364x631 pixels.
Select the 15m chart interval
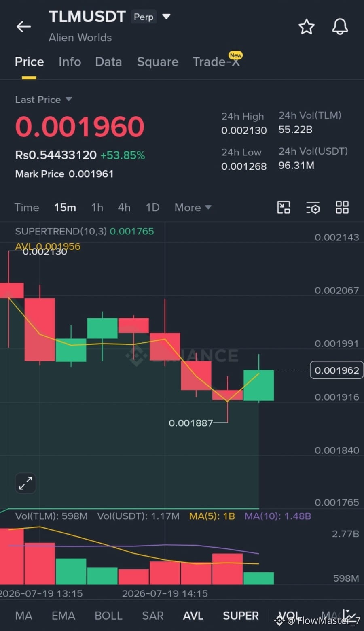click(x=65, y=207)
